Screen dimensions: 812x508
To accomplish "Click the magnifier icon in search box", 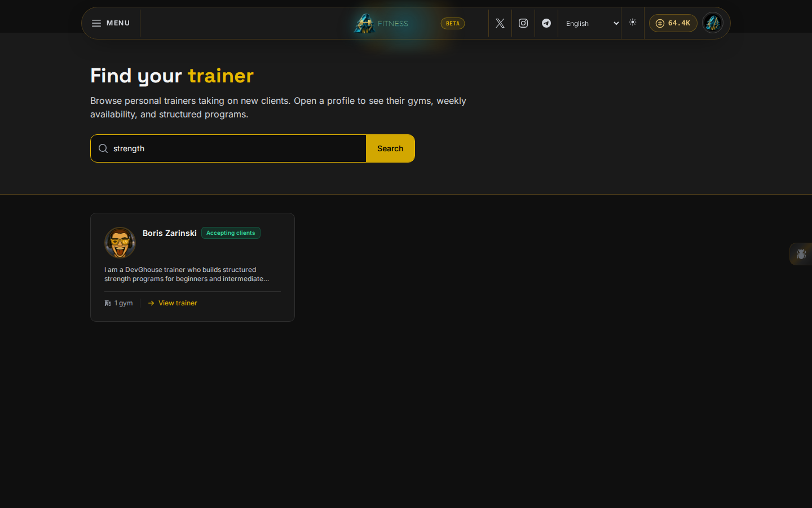I will [x=103, y=148].
